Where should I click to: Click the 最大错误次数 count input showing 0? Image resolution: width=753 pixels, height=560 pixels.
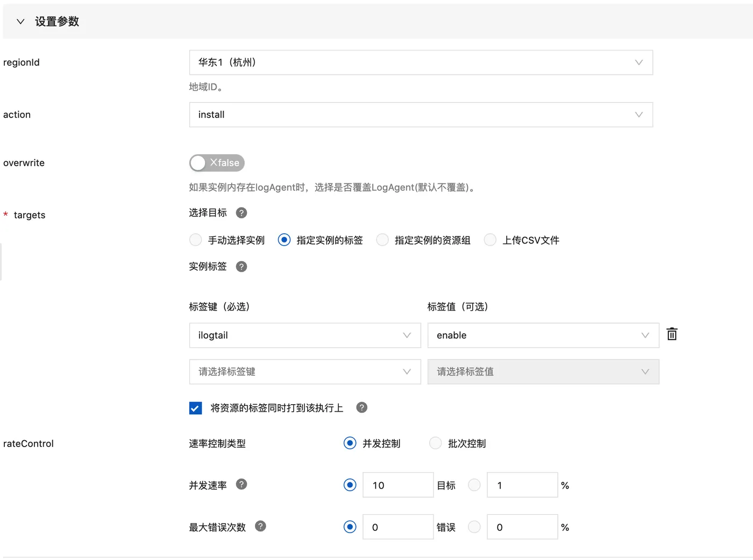coord(398,527)
